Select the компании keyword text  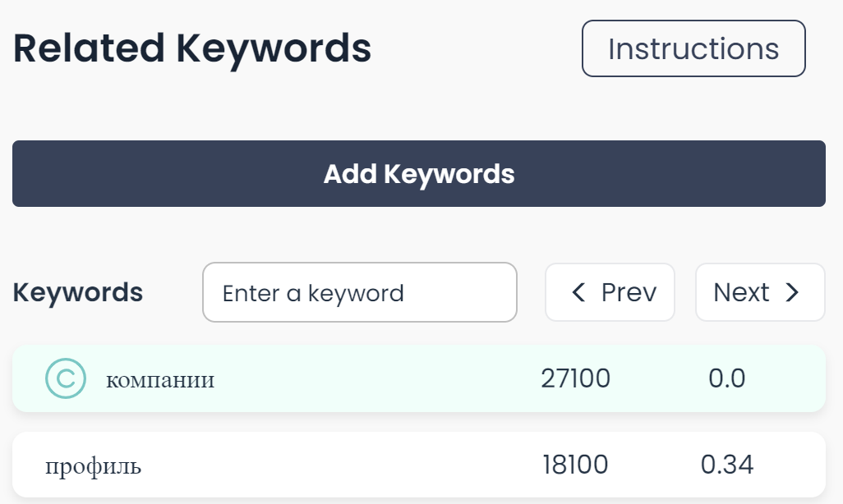coord(160,380)
